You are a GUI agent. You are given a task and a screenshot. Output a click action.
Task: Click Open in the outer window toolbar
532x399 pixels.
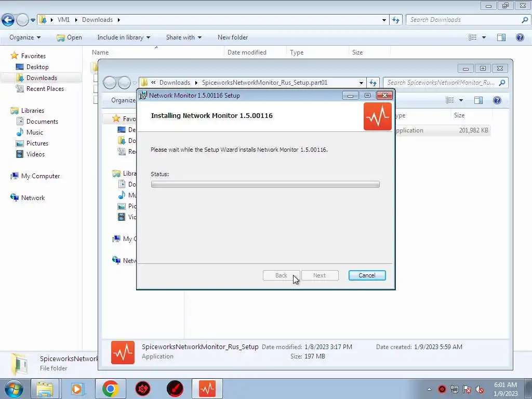[70, 37]
